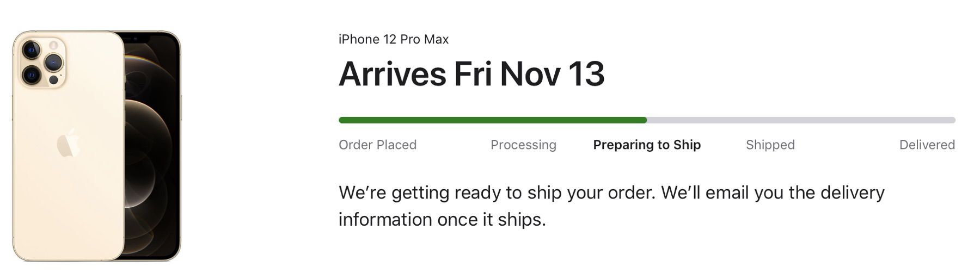Select the Shipped step label
Image resolution: width=980 pixels, height=279 pixels.
pos(770,145)
